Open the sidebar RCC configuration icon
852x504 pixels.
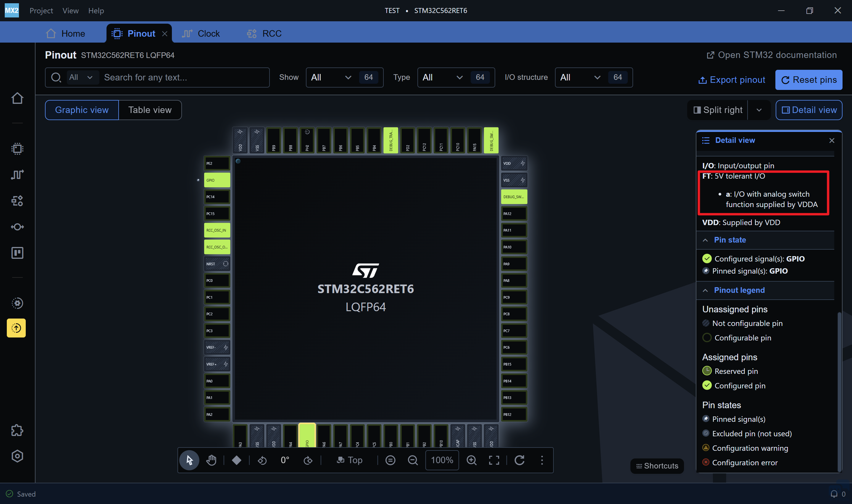click(17, 201)
